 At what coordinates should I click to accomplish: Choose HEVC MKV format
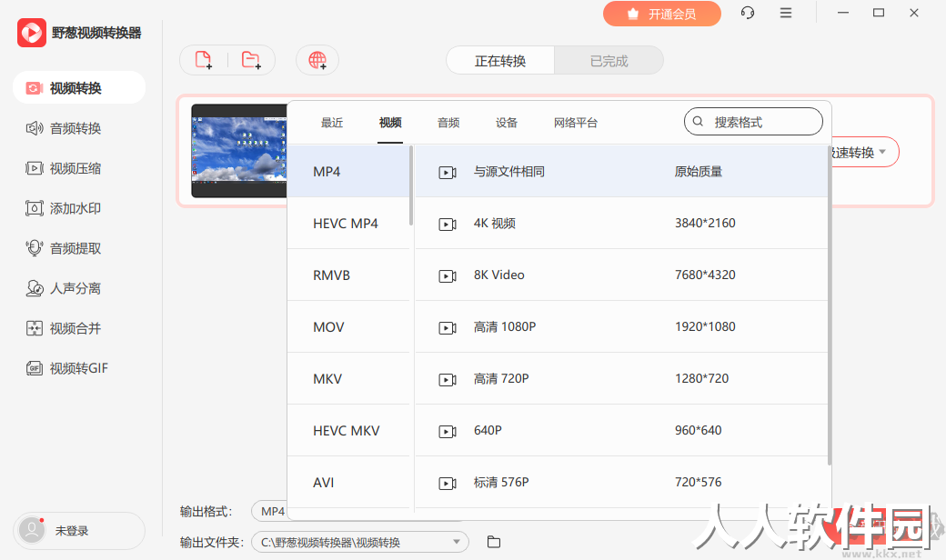point(348,431)
